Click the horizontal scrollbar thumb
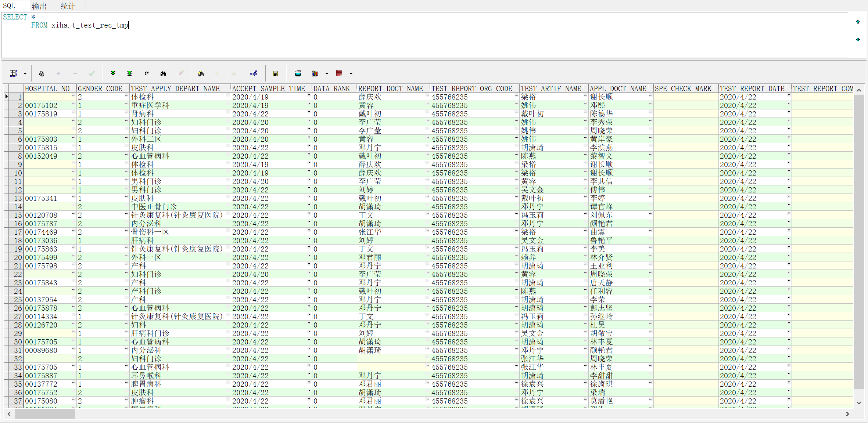868x423 pixels. click(44, 414)
